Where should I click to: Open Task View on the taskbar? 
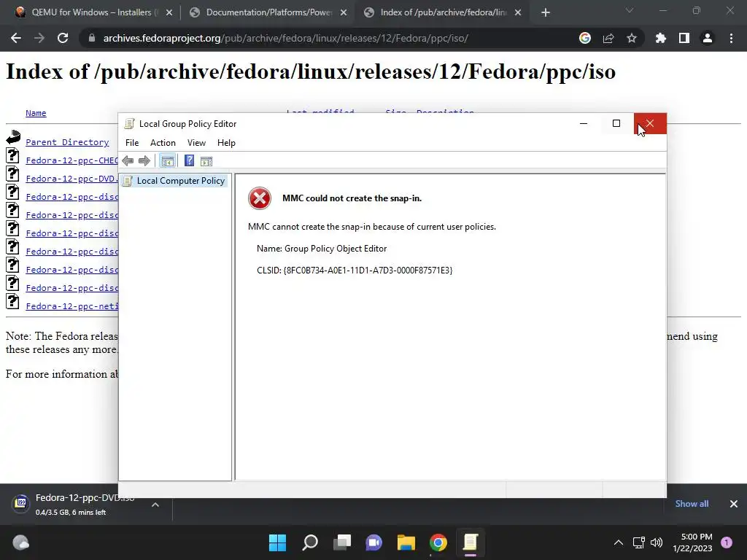[x=342, y=542]
